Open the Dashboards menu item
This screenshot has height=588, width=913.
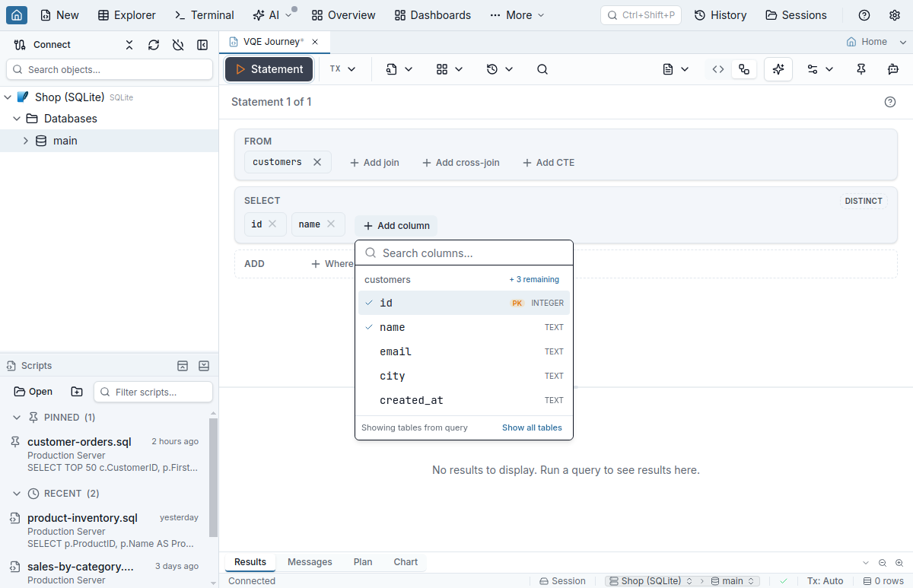point(432,15)
